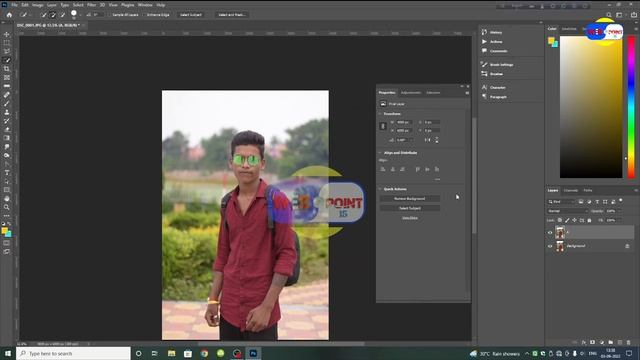This screenshot has width=640, height=360.
Task: Click the hue slider in Color panel
Action: (631, 107)
